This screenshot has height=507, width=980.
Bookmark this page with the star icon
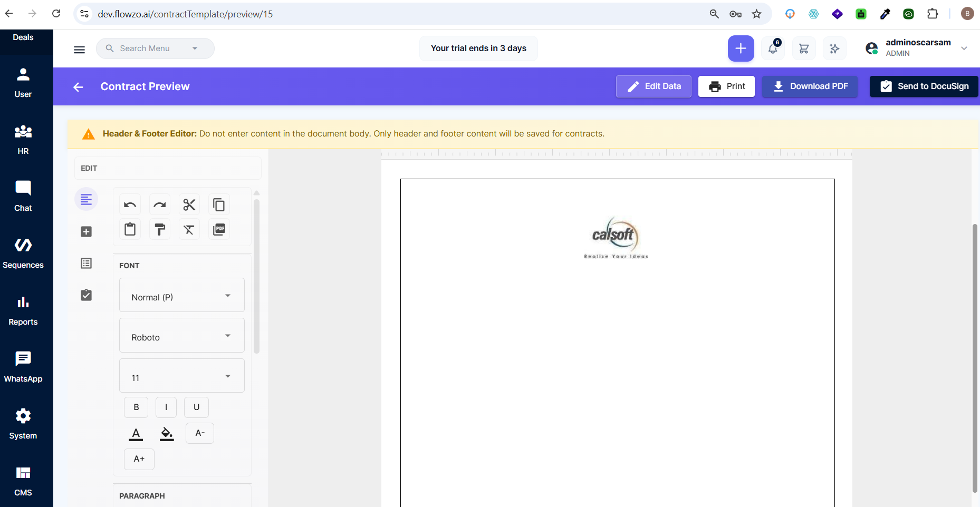757,14
